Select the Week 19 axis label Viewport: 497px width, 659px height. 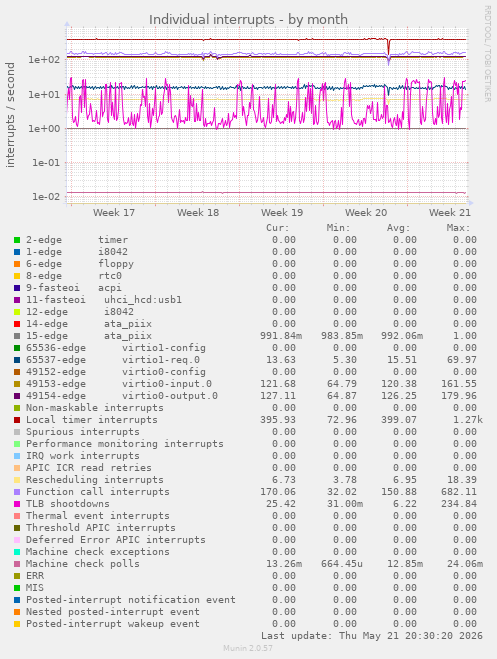tap(282, 213)
